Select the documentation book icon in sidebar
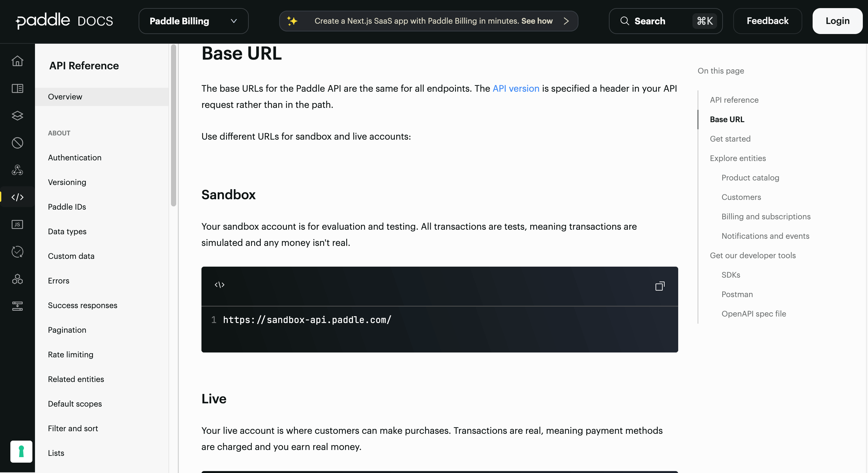This screenshot has height=473, width=868. click(17, 88)
